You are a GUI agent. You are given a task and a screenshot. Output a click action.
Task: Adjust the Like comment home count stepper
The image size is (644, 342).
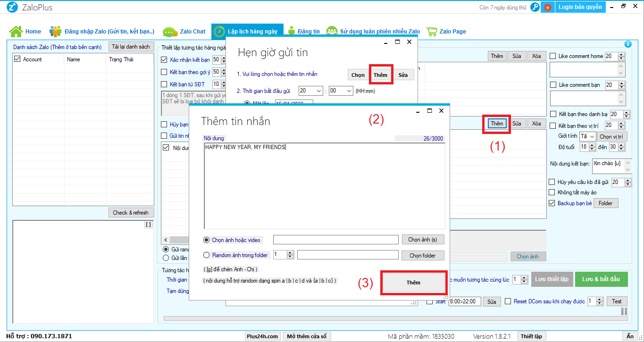621,56
